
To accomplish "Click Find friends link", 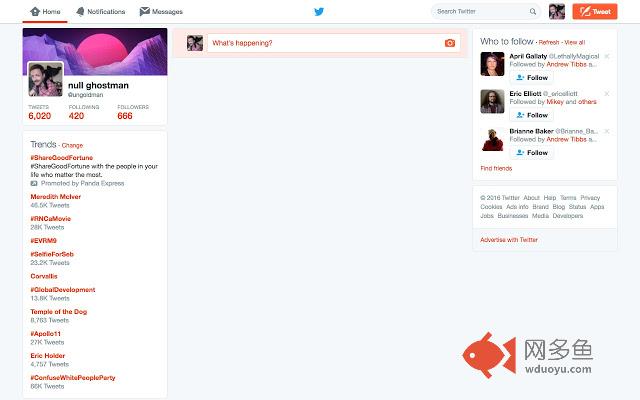I will click(x=496, y=169).
